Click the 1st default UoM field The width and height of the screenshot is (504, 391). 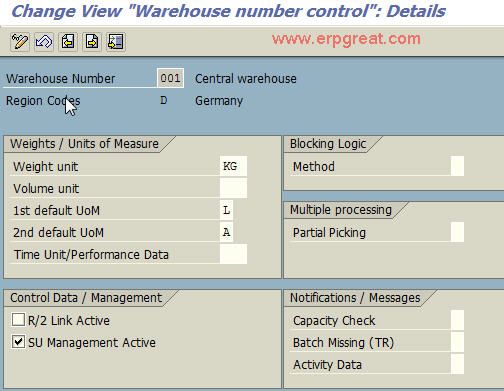(x=227, y=210)
